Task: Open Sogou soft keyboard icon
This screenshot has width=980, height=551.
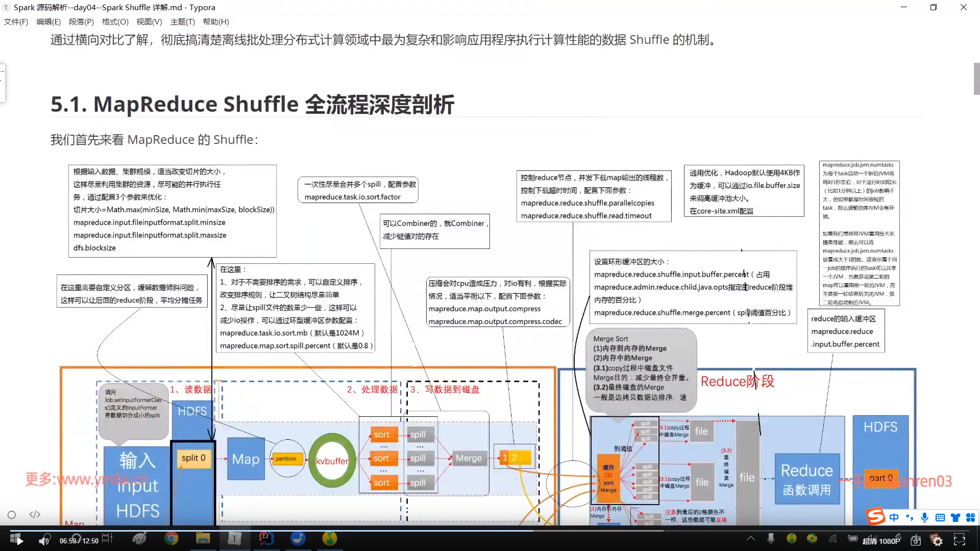Action: coord(940,517)
